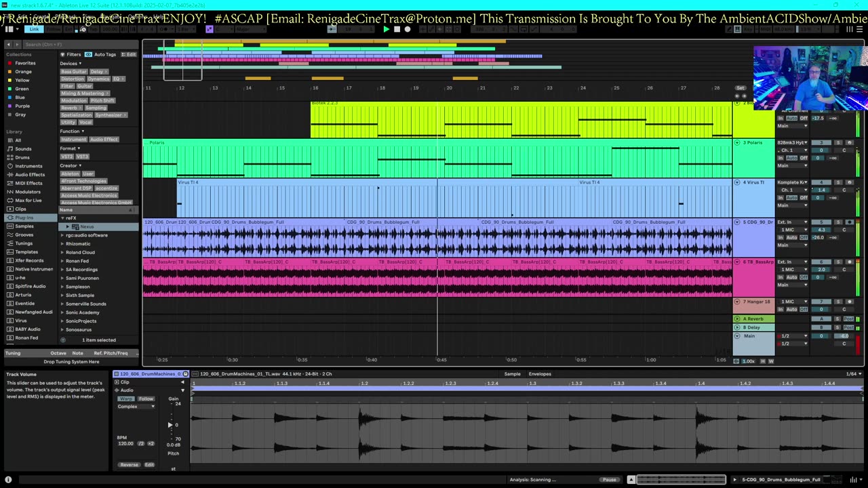This screenshot has width=868, height=488.
Task: Go forward in browser history
Action: (17, 44)
